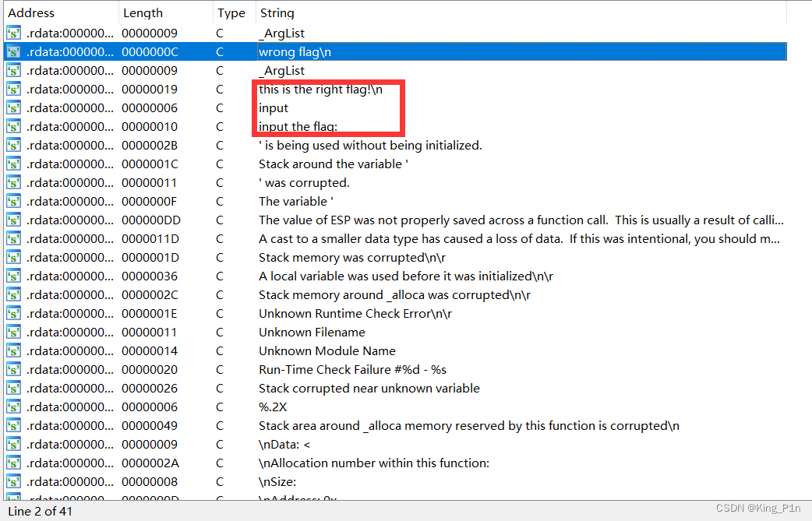Sort by the Address column header

31,13
